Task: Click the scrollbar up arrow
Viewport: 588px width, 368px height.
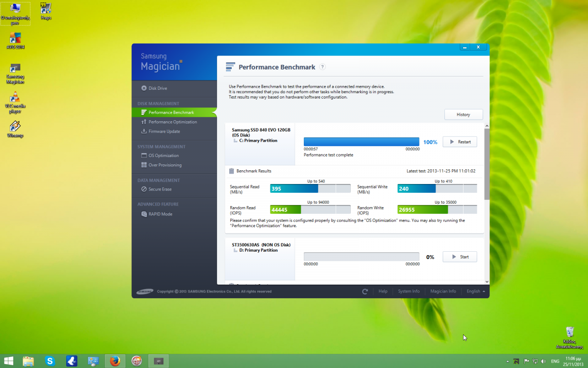Action: [487, 125]
